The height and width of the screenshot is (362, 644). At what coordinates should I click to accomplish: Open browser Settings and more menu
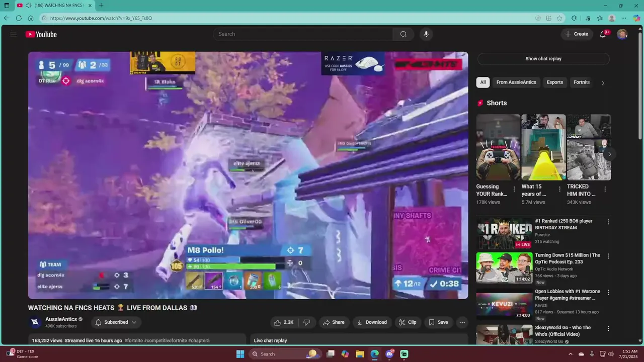click(x=624, y=18)
